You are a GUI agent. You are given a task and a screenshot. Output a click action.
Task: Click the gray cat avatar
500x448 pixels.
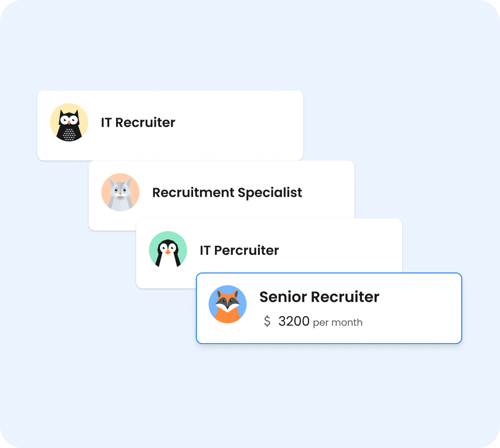point(120,192)
